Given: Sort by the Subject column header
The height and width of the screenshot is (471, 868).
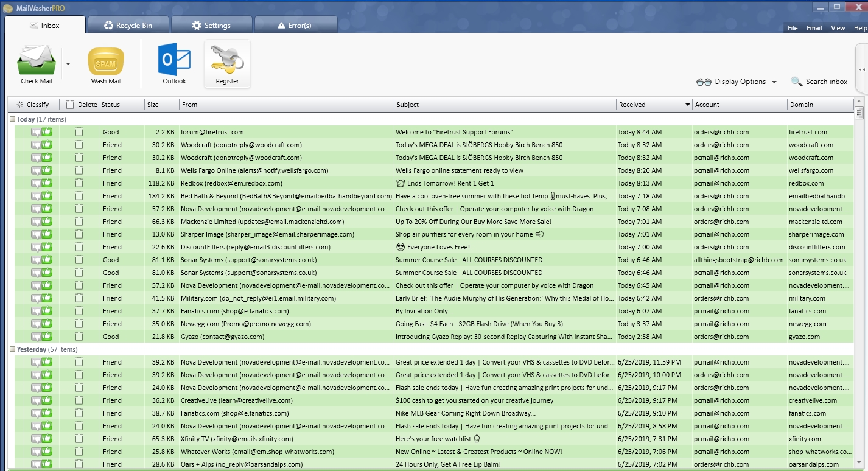Looking at the screenshot, I should [505, 105].
